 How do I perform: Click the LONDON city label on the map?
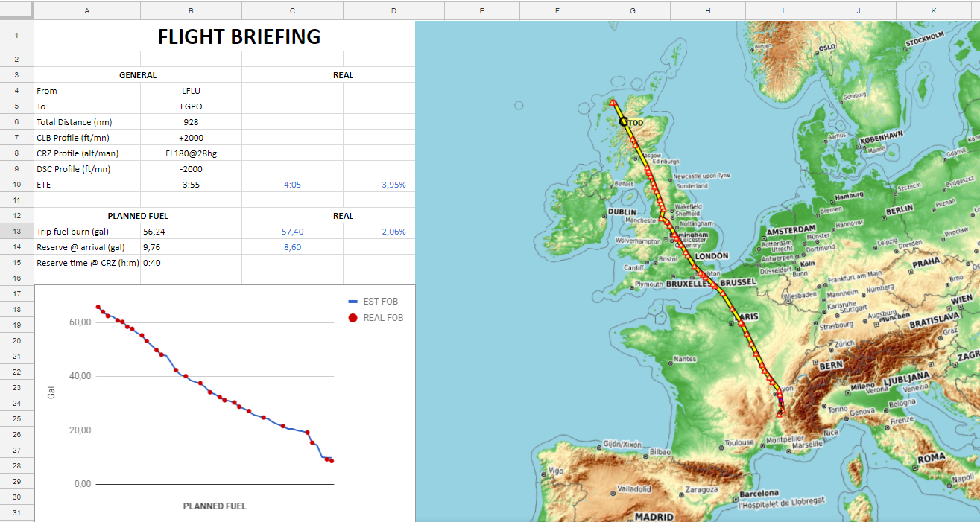pyautogui.click(x=711, y=256)
